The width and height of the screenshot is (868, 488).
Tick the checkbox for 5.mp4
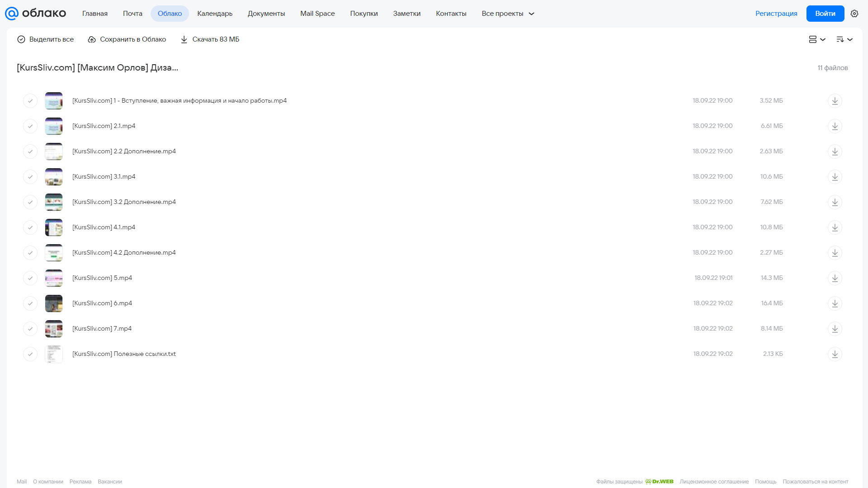(30, 278)
